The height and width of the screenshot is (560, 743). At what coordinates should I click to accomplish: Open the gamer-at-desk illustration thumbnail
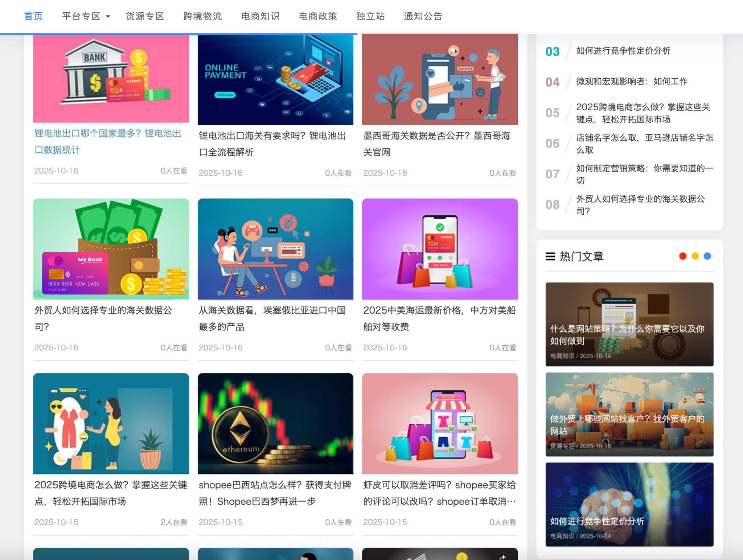(275, 249)
